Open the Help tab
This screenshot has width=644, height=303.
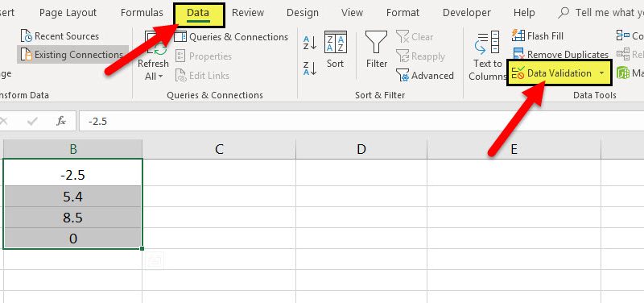click(x=524, y=13)
